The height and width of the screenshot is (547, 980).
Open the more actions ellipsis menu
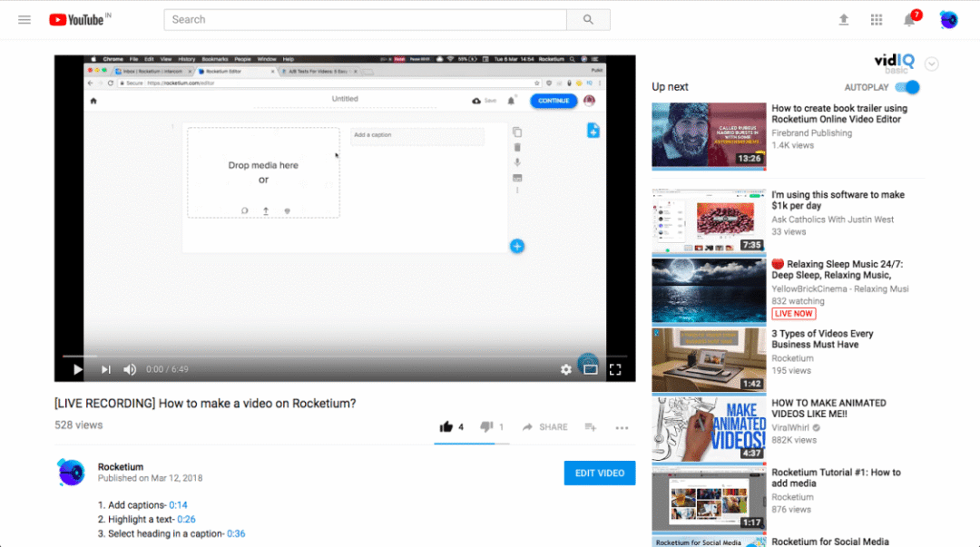(622, 427)
